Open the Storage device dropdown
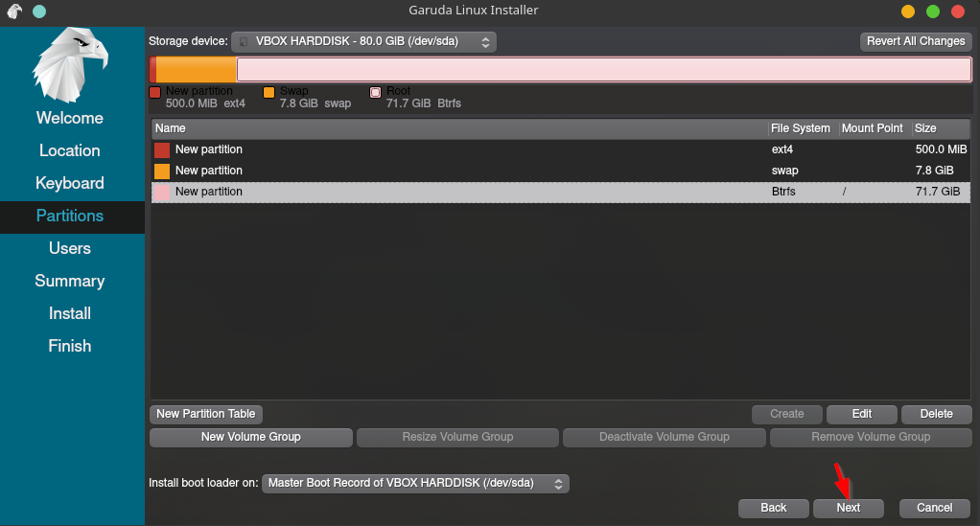980x526 pixels. click(363, 42)
